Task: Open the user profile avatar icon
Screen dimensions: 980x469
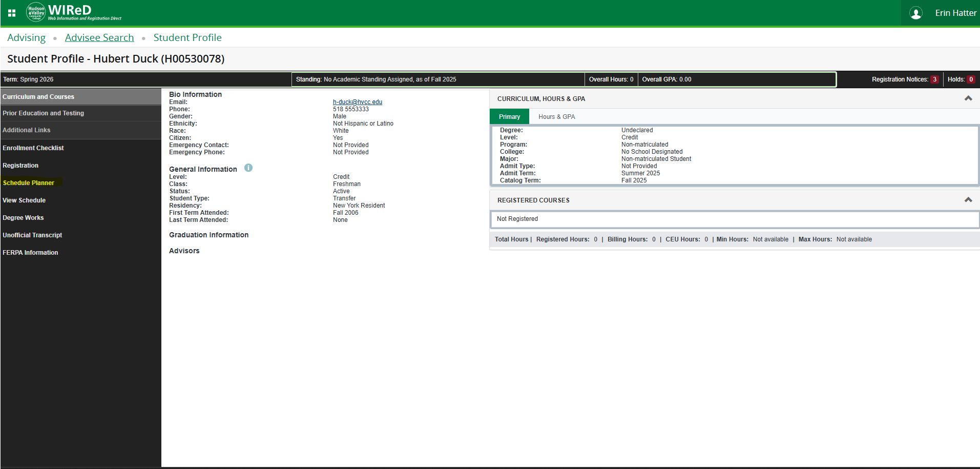Action: pyautogui.click(x=915, y=13)
